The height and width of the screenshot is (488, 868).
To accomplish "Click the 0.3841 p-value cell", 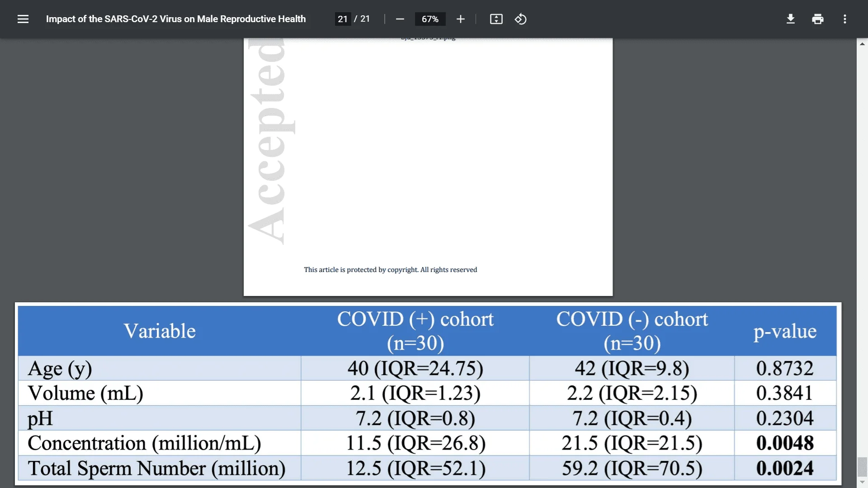I will 785,393.
